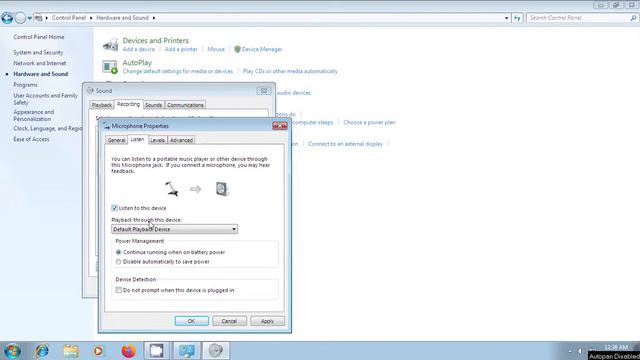Switch to General tab in Microphone Properties
This screenshot has height=360, width=640.
click(x=116, y=140)
